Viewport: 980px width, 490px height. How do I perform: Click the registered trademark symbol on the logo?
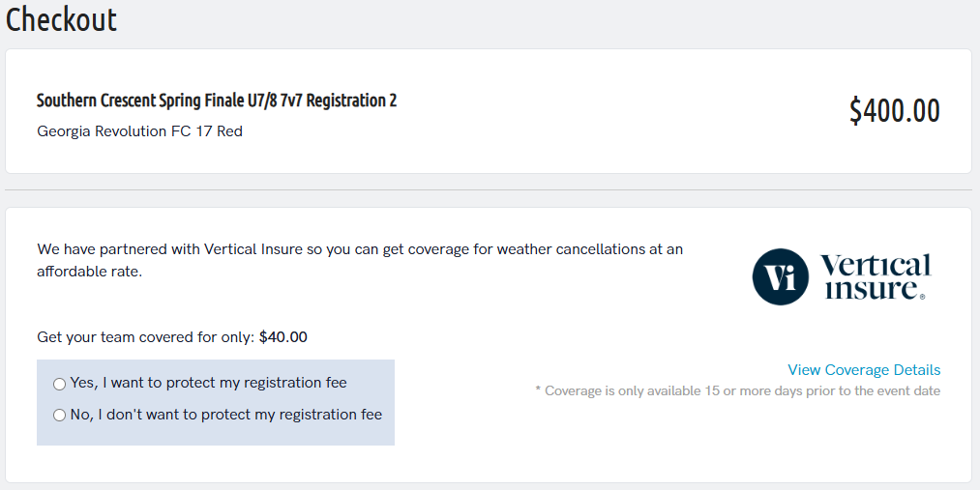(922, 297)
